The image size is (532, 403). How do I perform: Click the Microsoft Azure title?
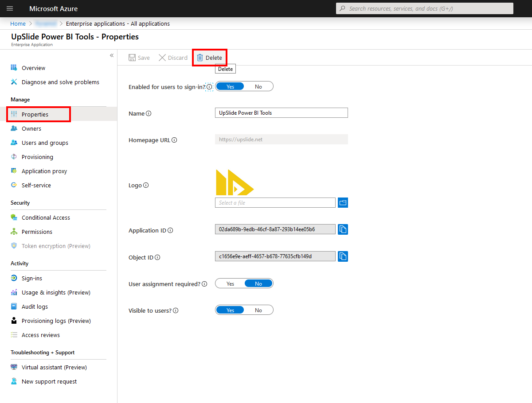click(54, 8)
